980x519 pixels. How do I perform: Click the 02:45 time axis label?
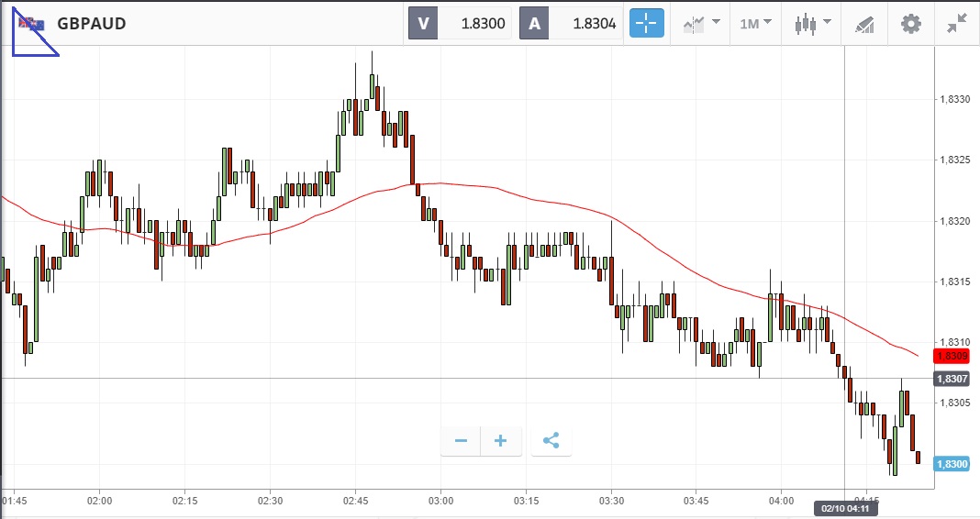[x=355, y=501]
